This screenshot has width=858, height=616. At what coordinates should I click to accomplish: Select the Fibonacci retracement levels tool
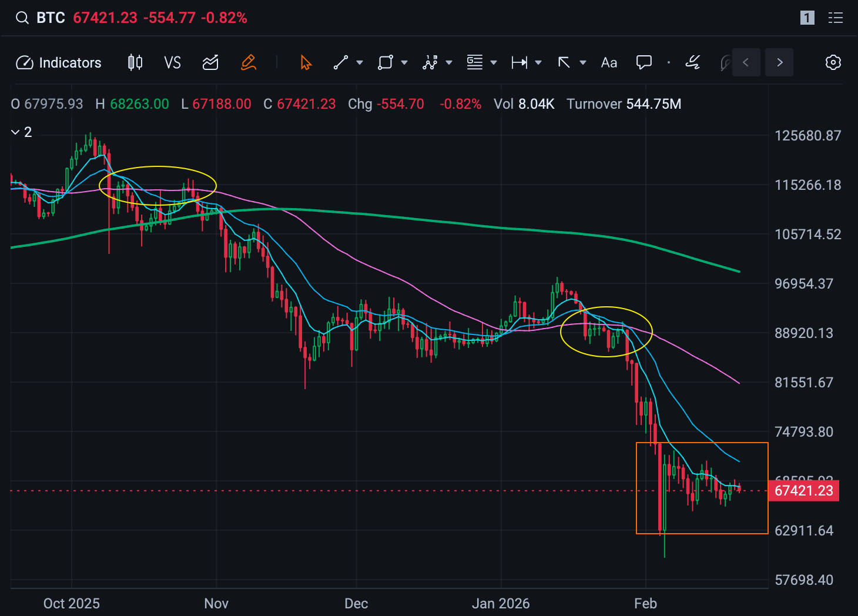pos(474,62)
